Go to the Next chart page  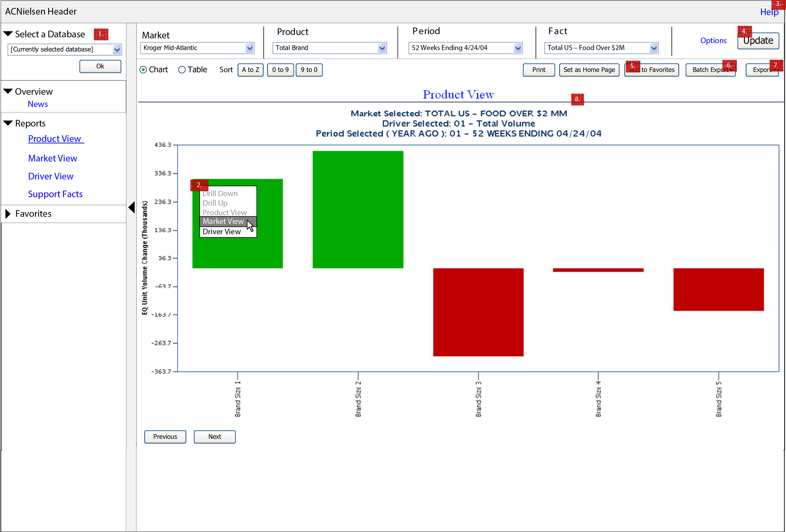tap(215, 437)
